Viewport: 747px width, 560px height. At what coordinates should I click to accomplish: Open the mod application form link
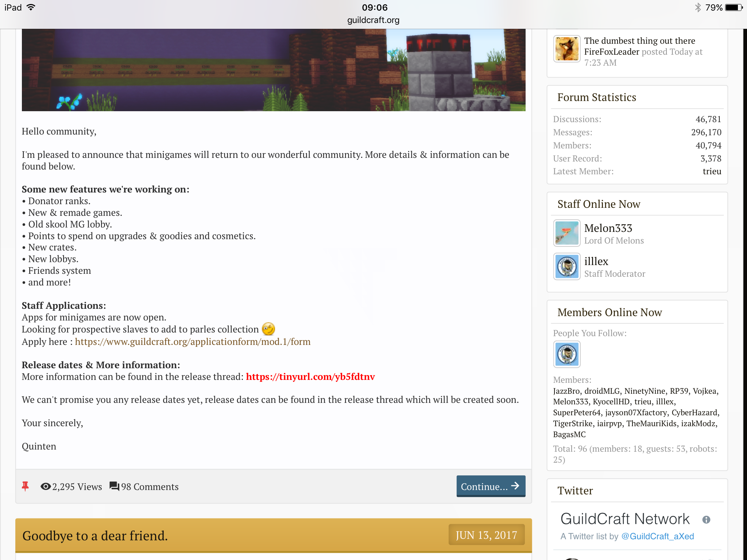pyautogui.click(x=193, y=342)
